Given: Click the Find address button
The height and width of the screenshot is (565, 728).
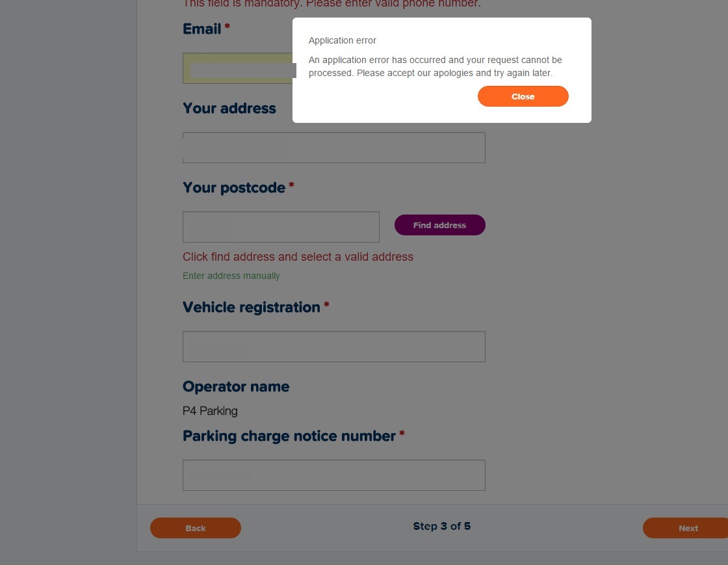Looking at the screenshot, I should tap(439, 225).
